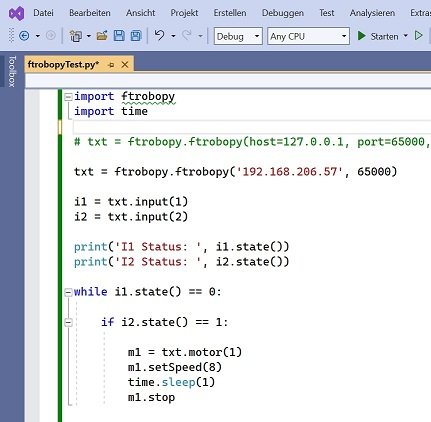Open the Toolbox side panel
Image resolution: width=431 pixels, height=422 pixels.
pyautogui.click(x=12, y=71)
